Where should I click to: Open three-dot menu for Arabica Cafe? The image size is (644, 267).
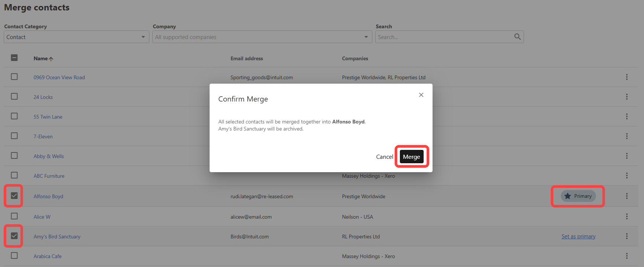coord(627,256)
